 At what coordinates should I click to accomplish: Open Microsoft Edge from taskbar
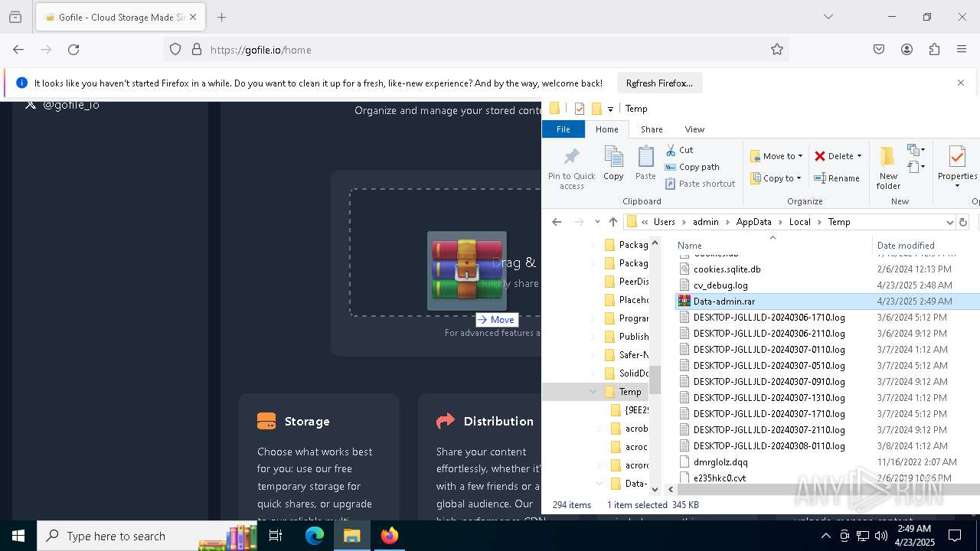315,536
